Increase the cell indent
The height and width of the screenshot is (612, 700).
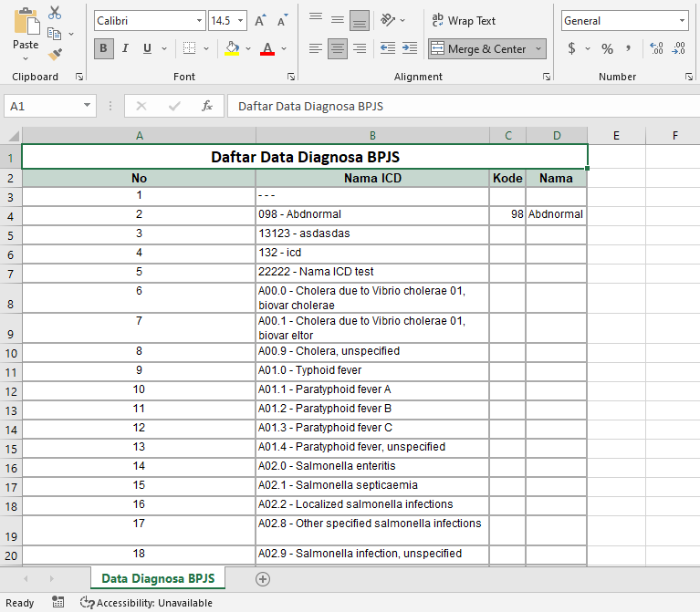pos(410,48)
